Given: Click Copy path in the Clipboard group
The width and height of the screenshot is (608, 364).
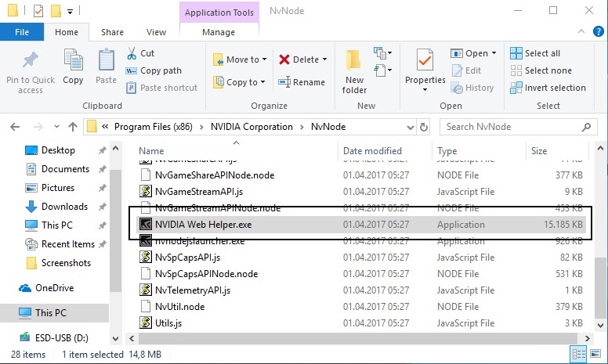Looking at the screenshot, I should (x=154, y=70).
